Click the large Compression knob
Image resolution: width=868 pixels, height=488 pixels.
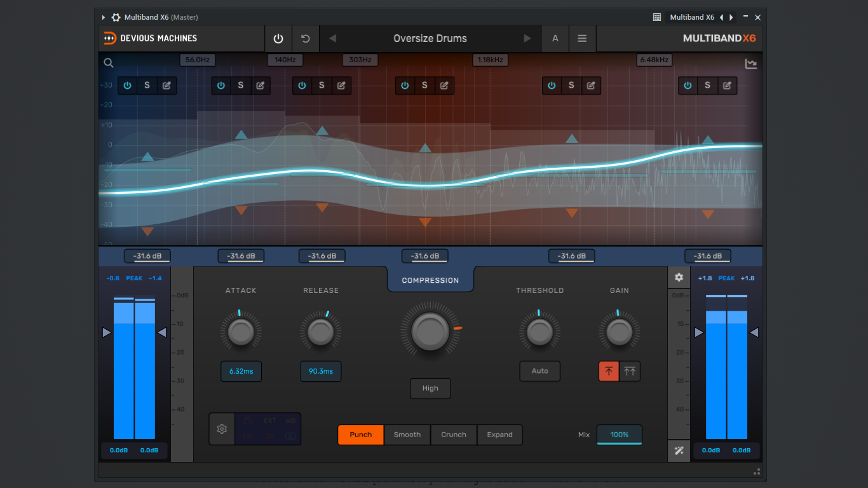(430, 331)
